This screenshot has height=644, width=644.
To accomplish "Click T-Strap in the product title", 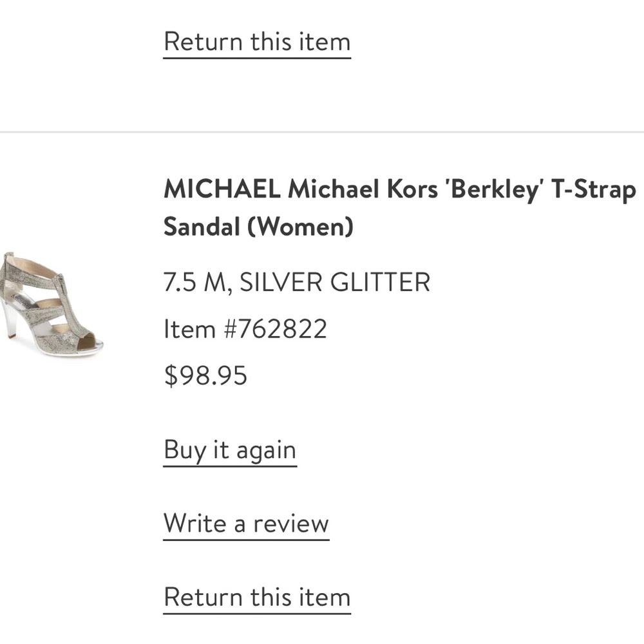I will [593, 189].
